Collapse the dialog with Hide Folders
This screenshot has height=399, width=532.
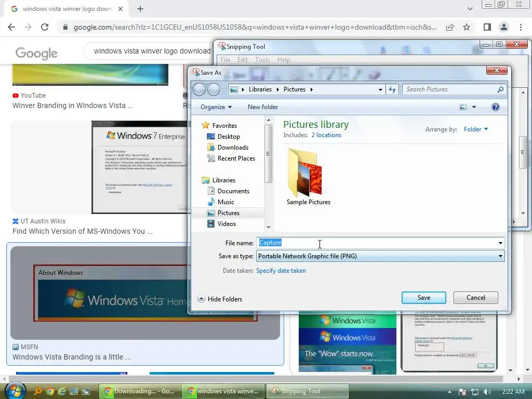(220, 299)
